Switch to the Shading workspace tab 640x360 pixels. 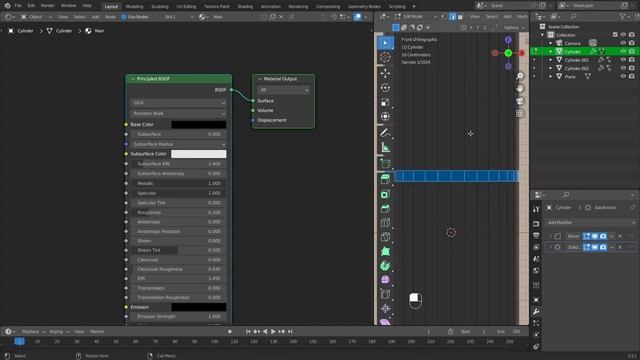[x=245, y=7]
